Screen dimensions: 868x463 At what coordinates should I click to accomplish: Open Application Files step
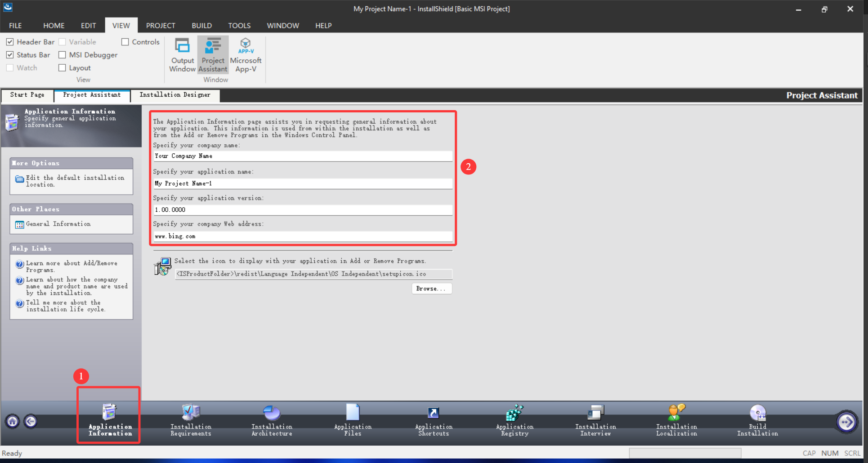tap(353, 420)
